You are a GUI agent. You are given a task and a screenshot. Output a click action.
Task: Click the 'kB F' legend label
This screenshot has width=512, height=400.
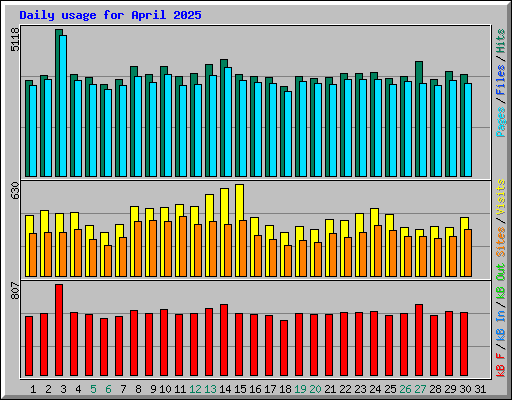pos(501,364)
